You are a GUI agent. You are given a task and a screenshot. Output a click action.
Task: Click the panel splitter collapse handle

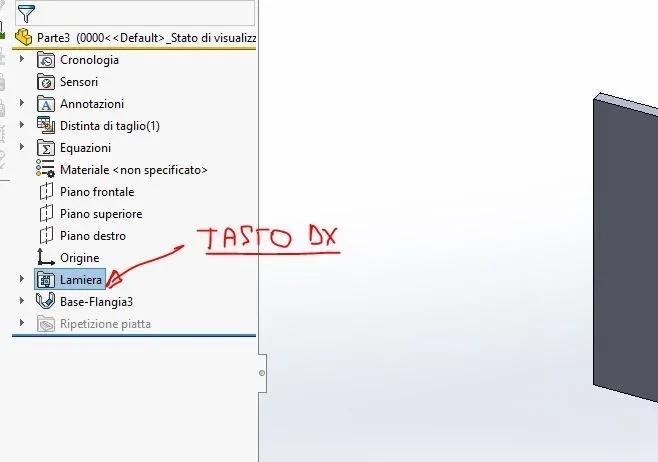(262, 373)
